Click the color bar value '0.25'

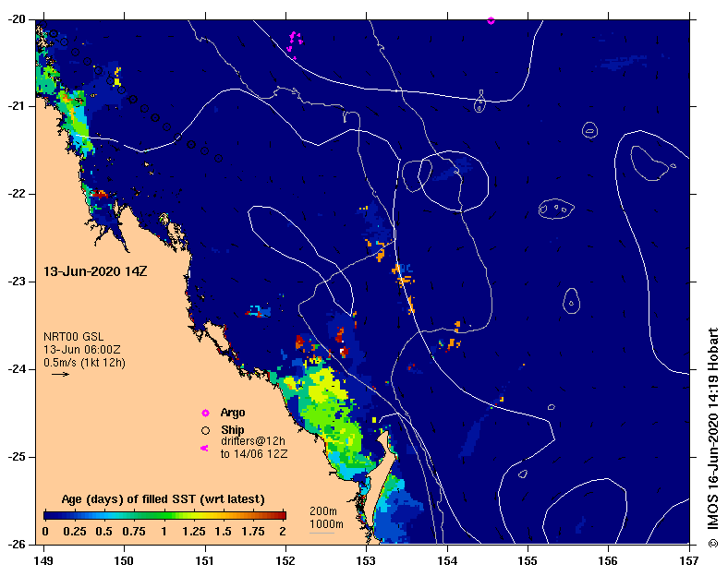pos(75,532)
